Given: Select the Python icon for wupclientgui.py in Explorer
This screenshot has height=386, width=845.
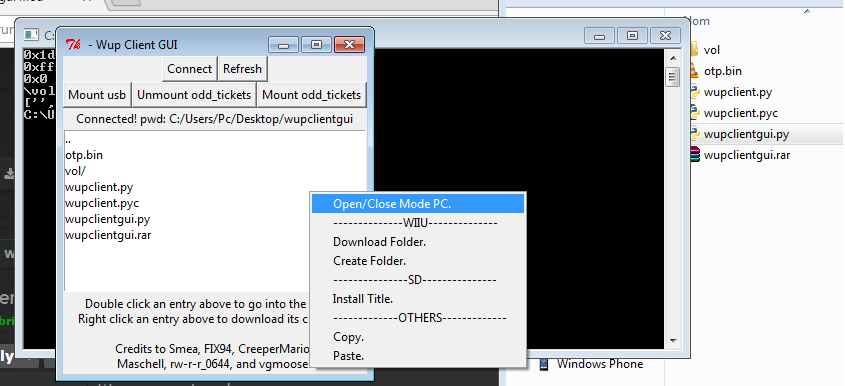Looking at the screenshot, I should (x=694, y=134).
